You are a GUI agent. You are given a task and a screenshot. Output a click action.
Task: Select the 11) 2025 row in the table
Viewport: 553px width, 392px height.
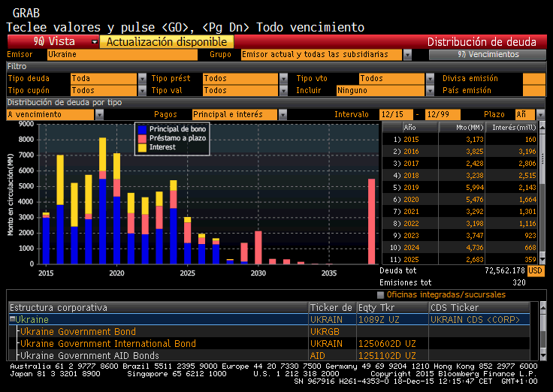460,259
